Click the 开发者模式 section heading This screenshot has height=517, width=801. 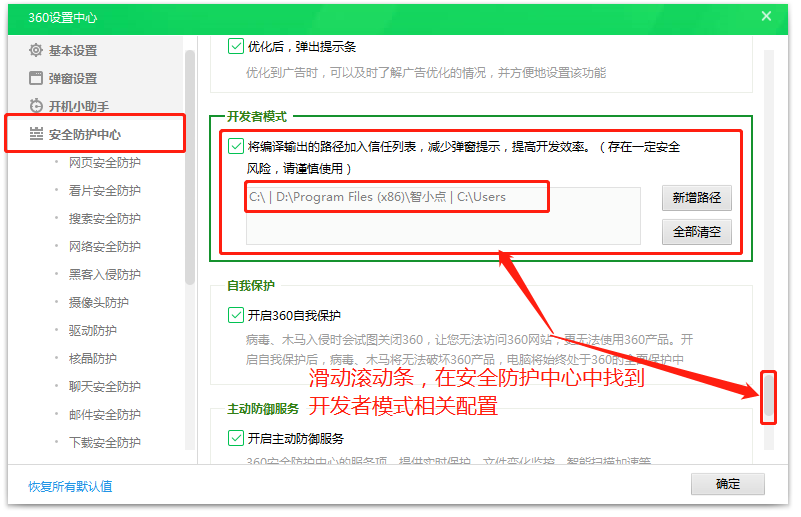point(257,117)
